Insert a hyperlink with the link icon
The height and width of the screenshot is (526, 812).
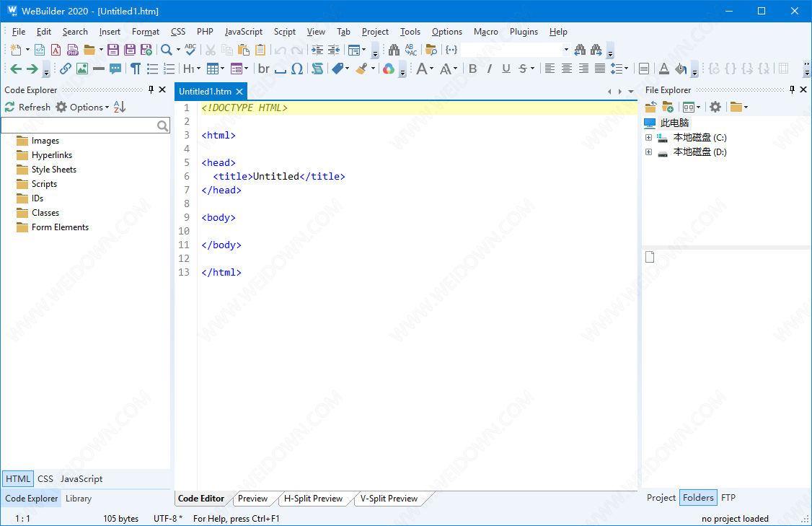(x=65, y=69)
